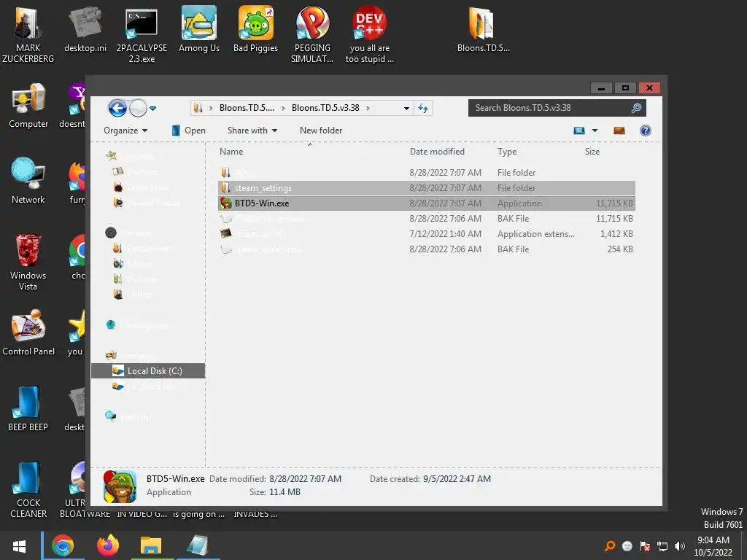Open the view options dropdown arrow
747x560 pixels.
point(595,131)
